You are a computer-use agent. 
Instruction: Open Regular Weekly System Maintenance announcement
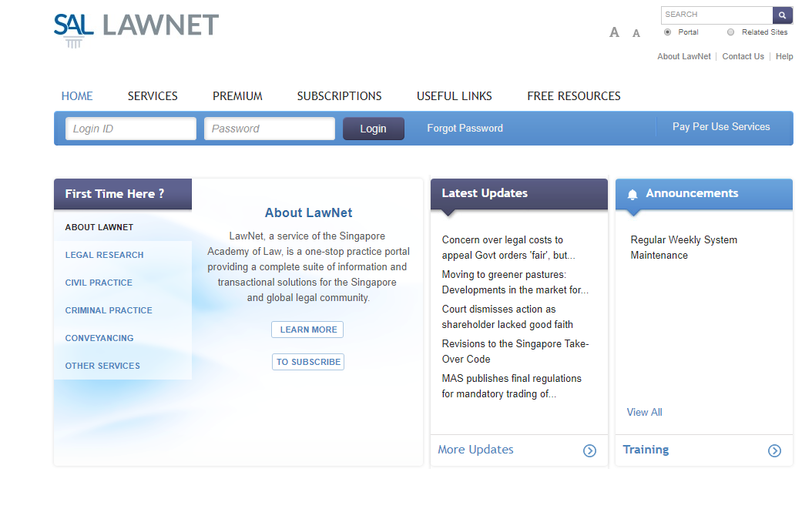coord(683,247)
